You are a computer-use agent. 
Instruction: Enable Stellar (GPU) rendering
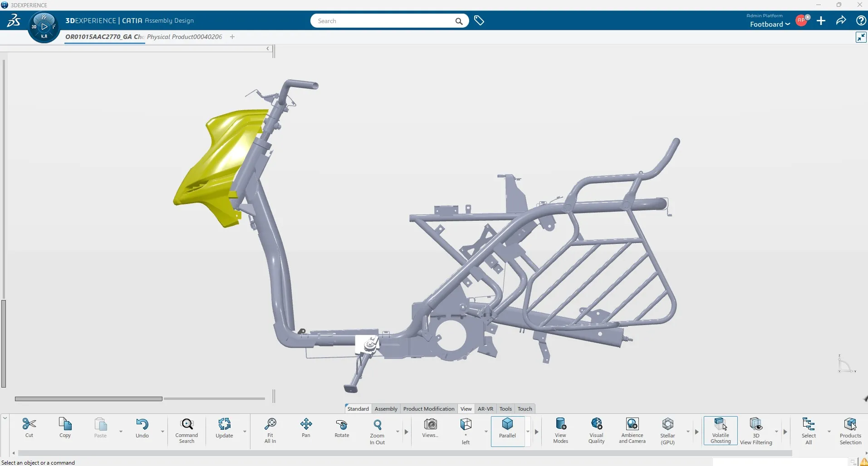click(x=667, y=430)
